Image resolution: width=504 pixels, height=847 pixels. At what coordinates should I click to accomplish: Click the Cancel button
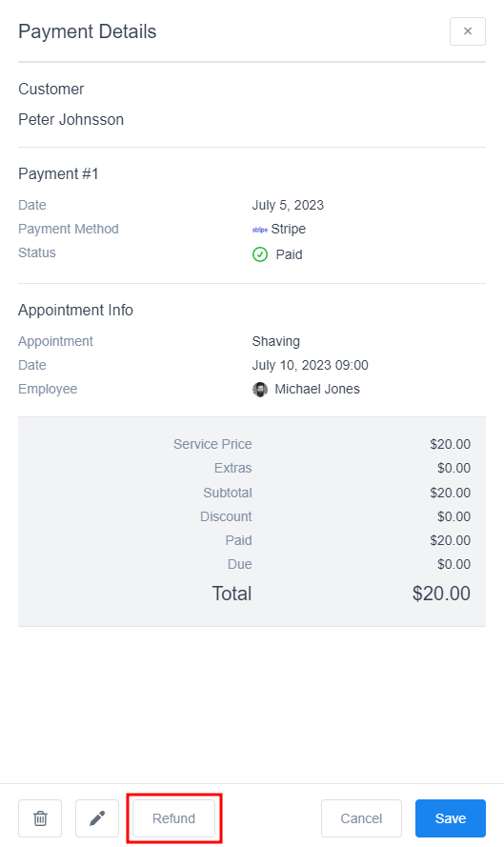click(361, 817)
